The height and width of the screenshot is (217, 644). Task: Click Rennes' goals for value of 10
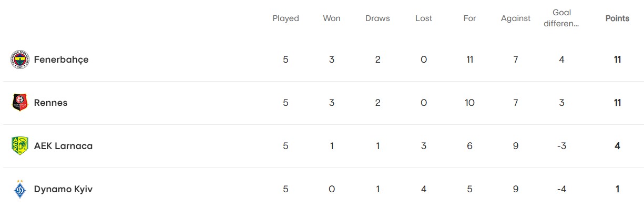click(469, 103)
